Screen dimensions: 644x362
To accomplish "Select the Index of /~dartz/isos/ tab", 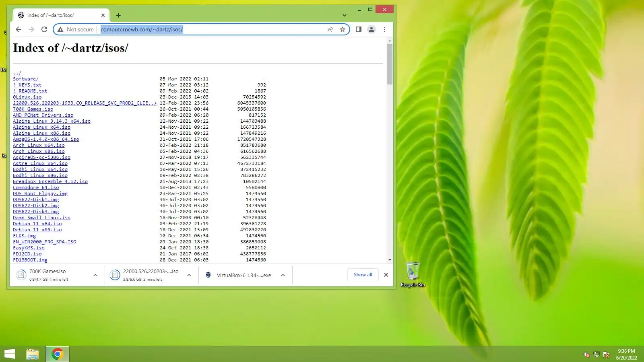I will [x=61, y=15].
